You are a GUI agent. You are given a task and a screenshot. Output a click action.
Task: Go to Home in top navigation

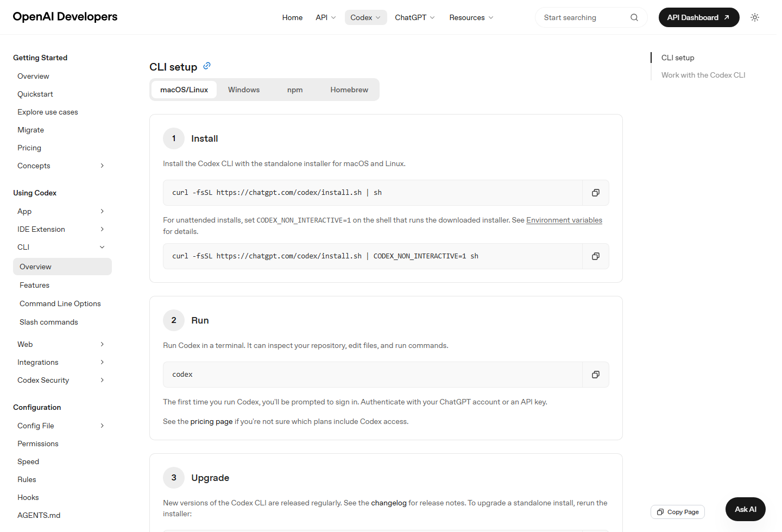click(292, 17)
